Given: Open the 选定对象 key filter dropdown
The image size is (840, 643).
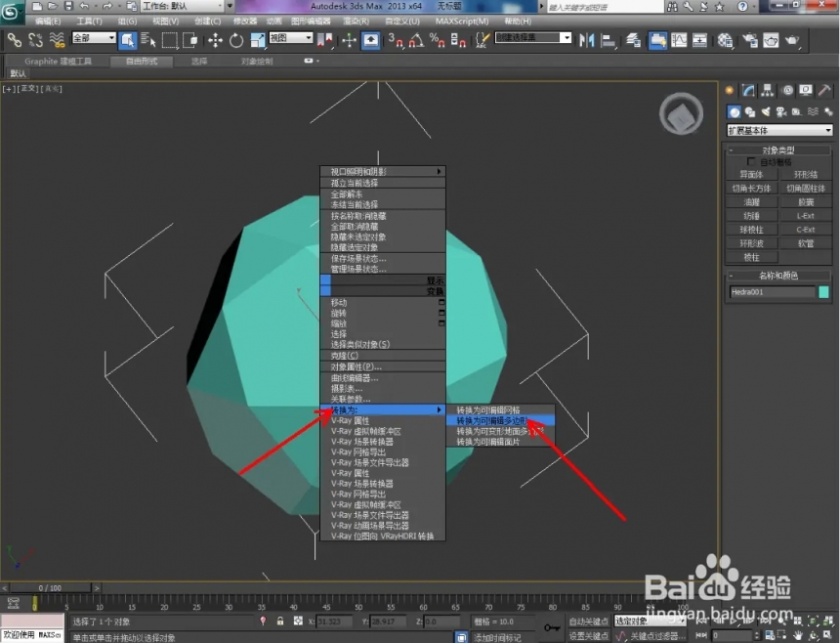Looking at the screenshot, I should [x=650, y=622].
